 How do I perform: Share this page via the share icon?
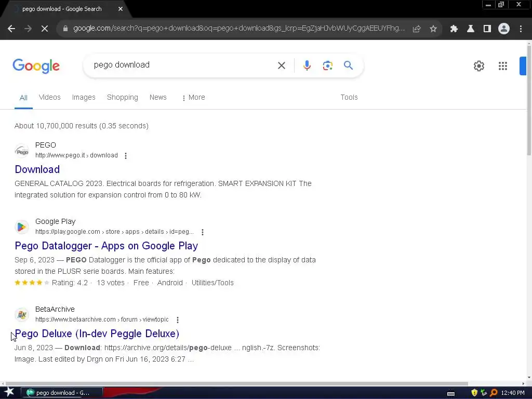[x=417, y=29]
